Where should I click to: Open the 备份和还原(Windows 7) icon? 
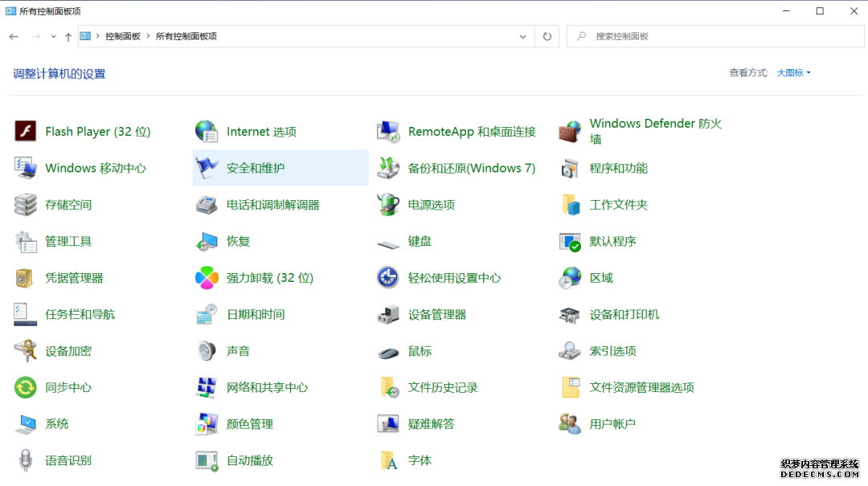pyautogui.click(x=388, y=168)
